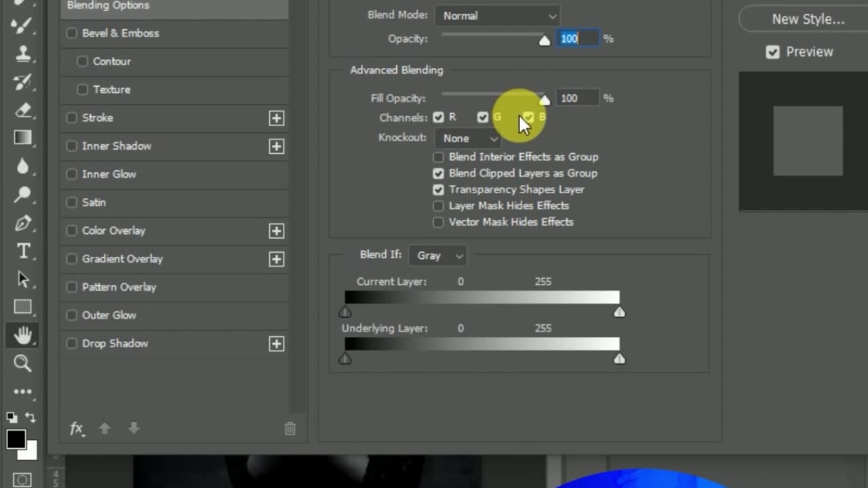Select the Zoom magnifier tool
The width and height of the screenshot is (868, 488).
[x=22, y=363]
